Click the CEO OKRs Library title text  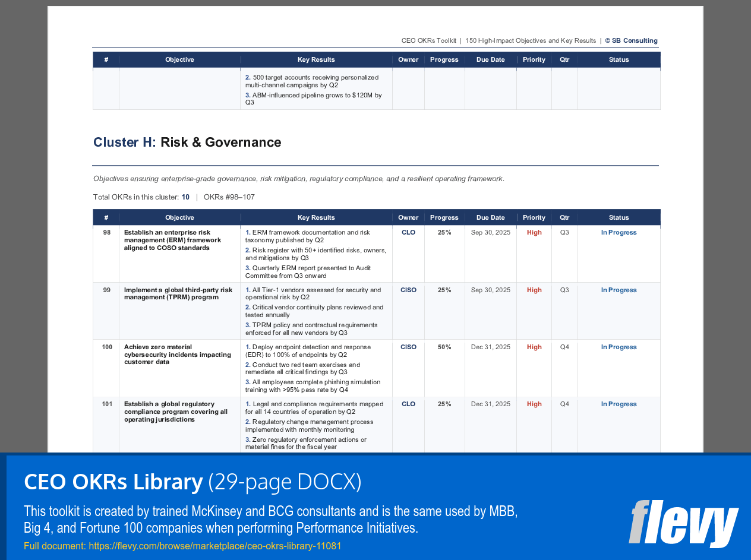(113, 482)
